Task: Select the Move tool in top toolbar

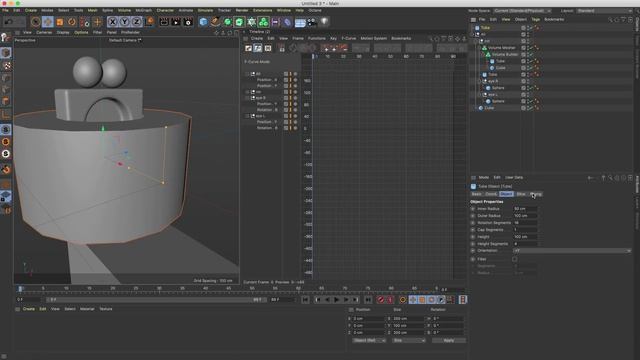Action: tap(47, 22)
